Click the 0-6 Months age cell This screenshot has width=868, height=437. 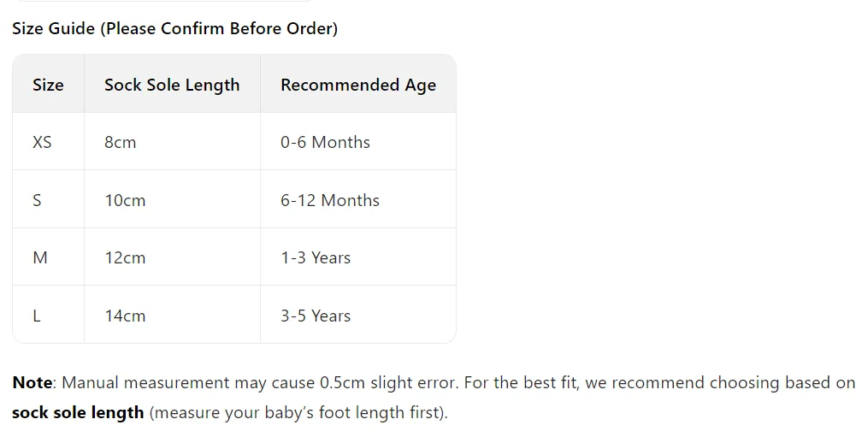tap(358, 142)
